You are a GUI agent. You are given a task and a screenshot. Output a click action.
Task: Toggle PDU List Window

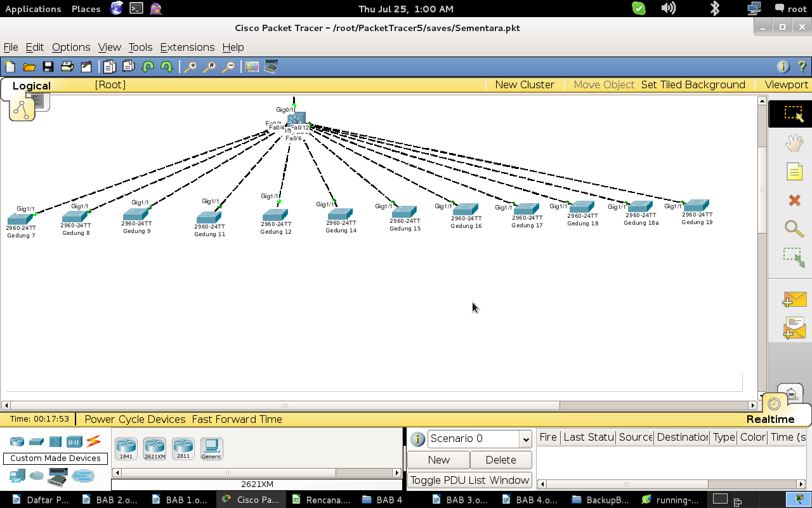(x=469, y=480)
